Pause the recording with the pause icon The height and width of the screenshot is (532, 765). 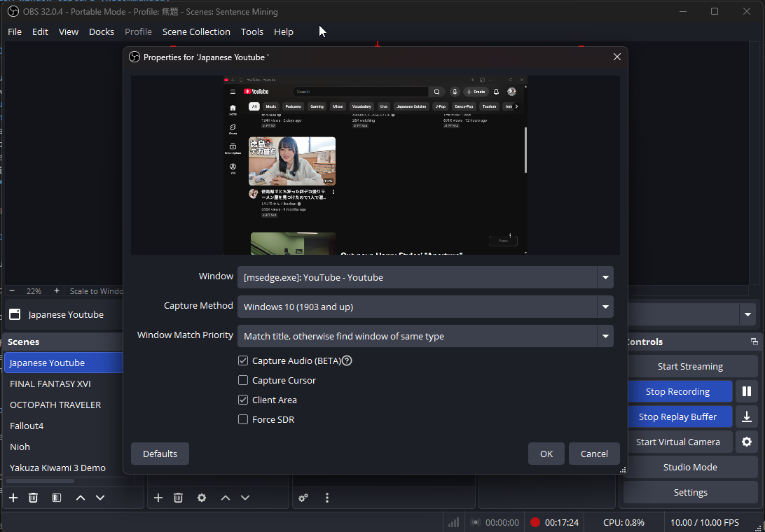[x=747, y=391]
